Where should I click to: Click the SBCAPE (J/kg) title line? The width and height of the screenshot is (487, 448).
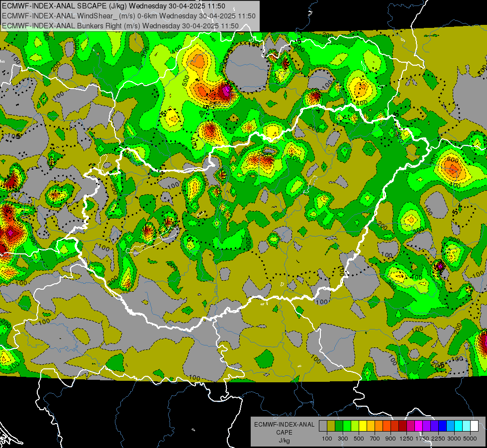[114, 6]
